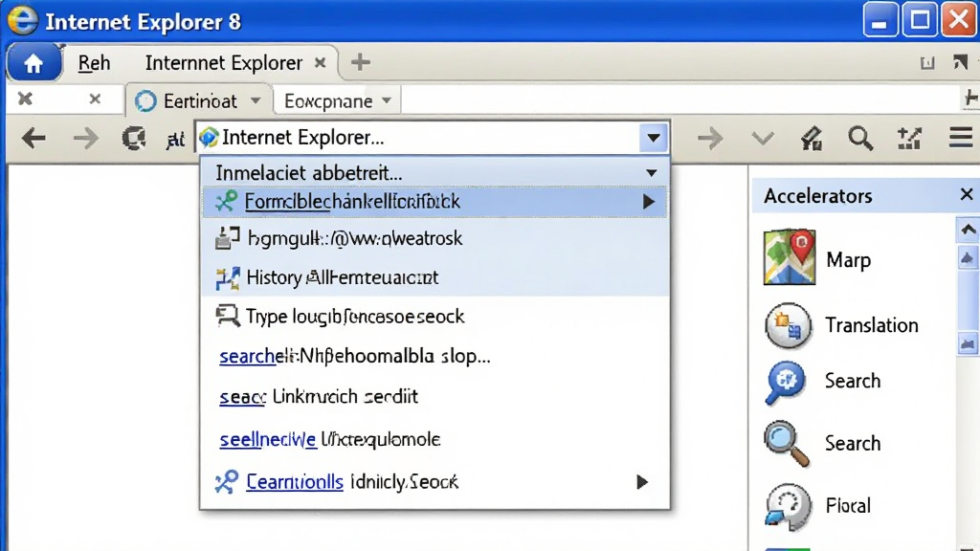Click the searchell link
The height and width of the screenshot is (551, 980).
click(247, 356)
